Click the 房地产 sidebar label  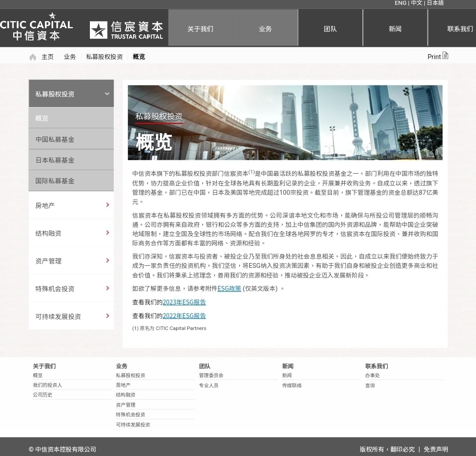point(45,205)
